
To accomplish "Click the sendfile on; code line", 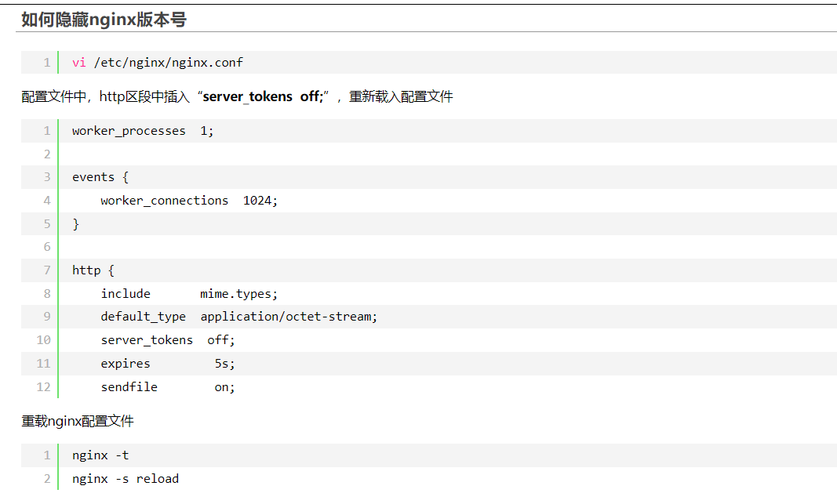I will 168,387.
